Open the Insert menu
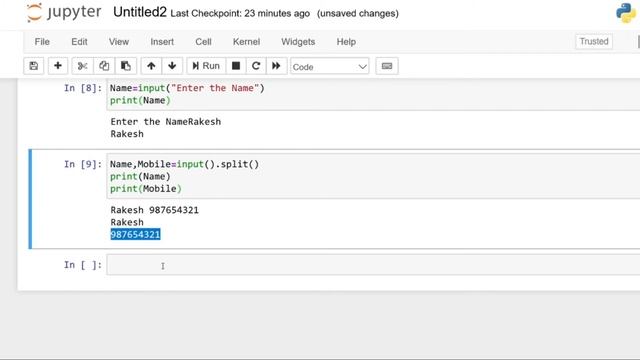This screenshot has width=640, height=360. click(162, 42)
